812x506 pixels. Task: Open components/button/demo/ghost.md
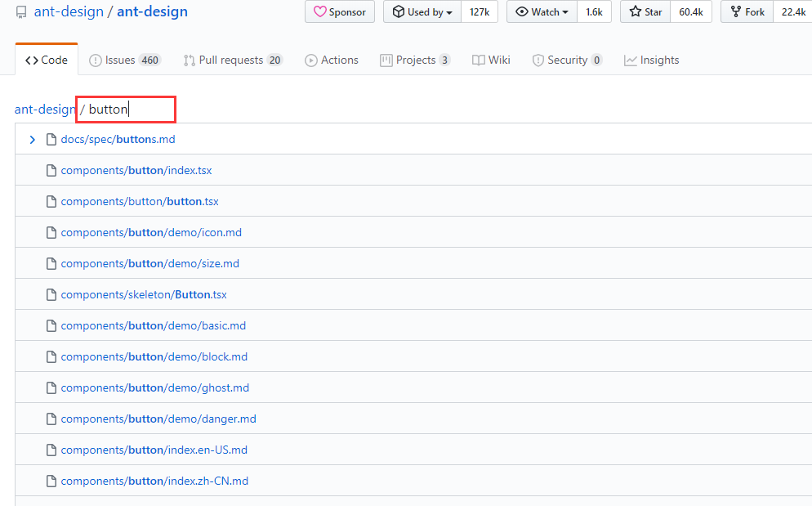[155, 388]
